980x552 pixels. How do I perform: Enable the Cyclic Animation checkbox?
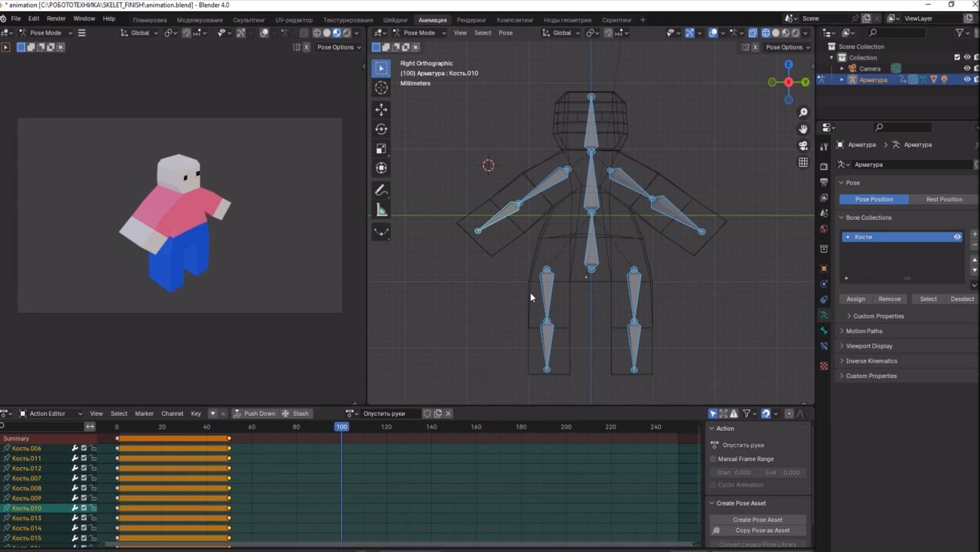(713, 485)
